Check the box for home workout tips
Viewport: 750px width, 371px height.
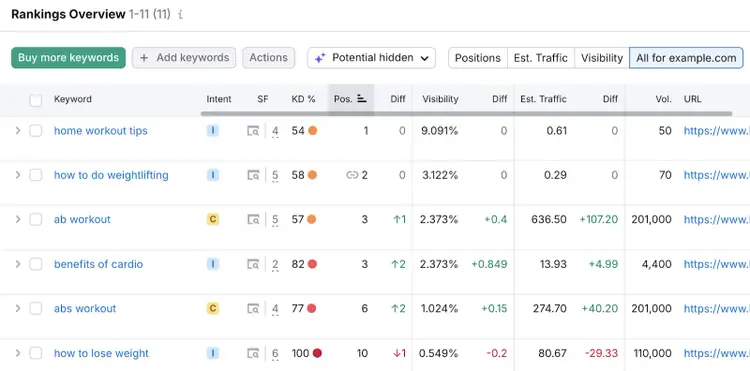point(35,131)
